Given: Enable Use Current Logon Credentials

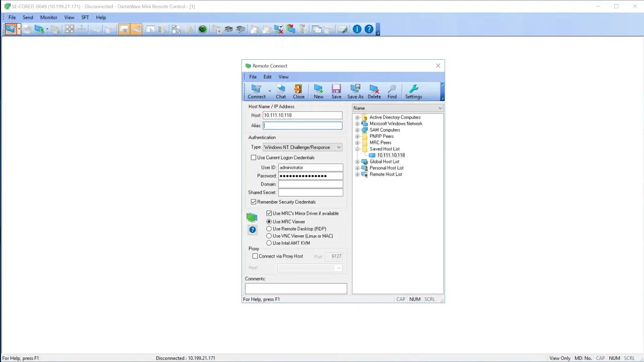Looking at the screenshot, I should pyautogui.click(x=254, y=157).
